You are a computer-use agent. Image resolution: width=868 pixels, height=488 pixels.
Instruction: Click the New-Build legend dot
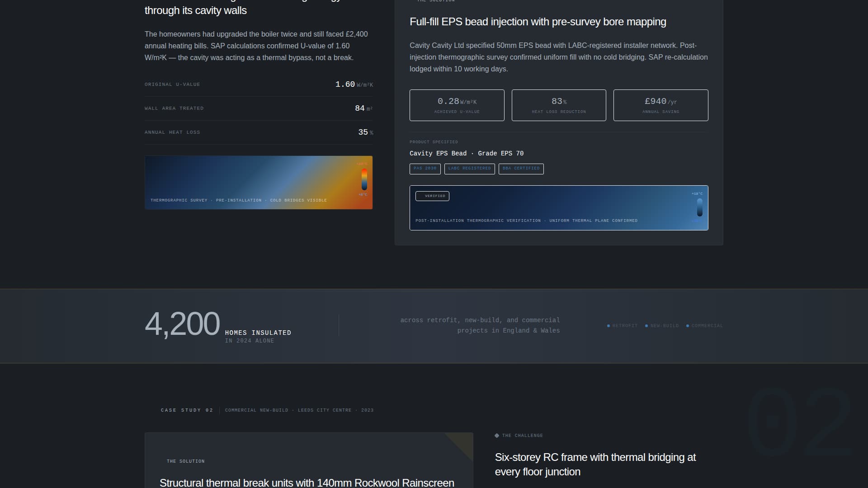point(646,326)
